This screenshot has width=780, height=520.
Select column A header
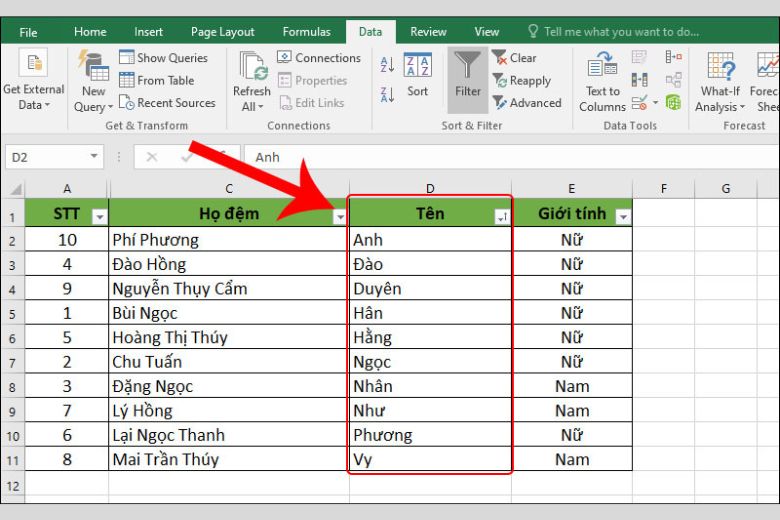pyautogui.click(x=67, y=189)
